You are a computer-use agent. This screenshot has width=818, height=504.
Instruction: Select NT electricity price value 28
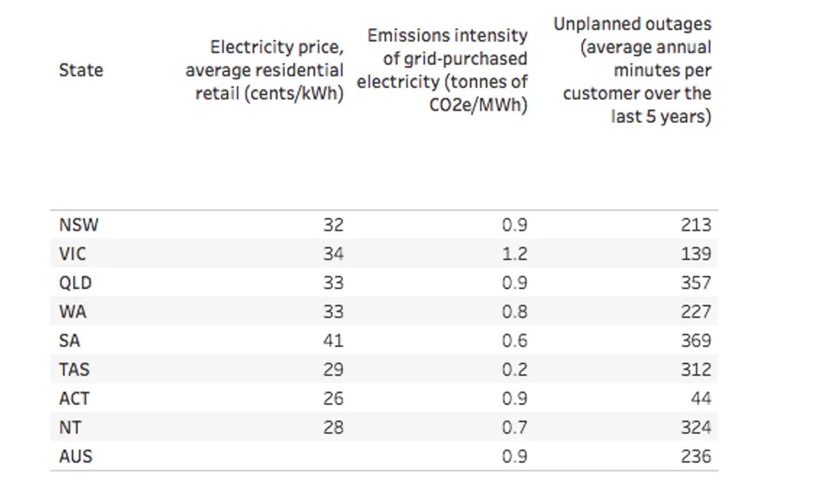pos(333,428)
